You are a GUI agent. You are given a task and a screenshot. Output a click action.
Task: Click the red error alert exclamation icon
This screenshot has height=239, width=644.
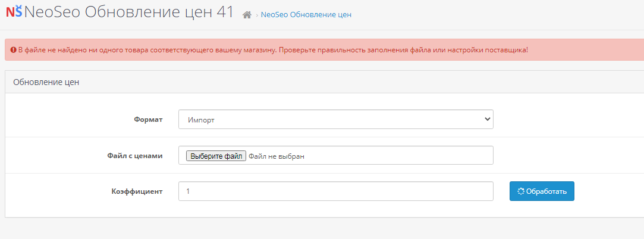click(x=14, y=50)
